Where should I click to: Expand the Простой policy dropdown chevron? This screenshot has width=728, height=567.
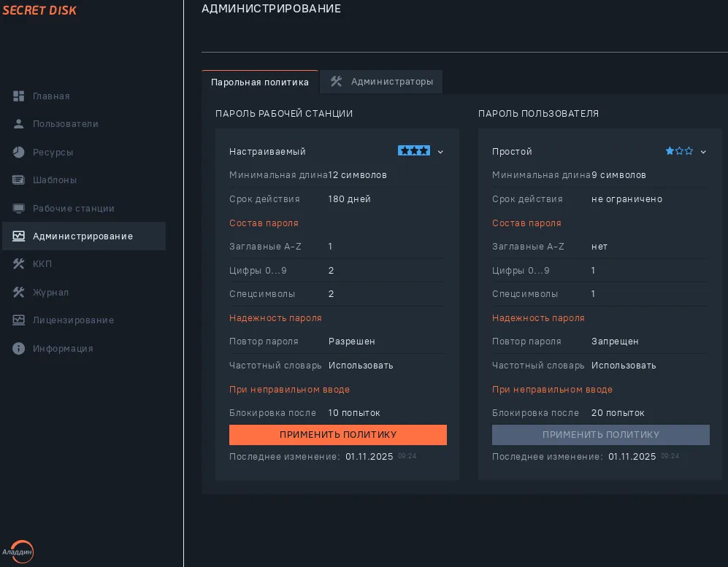(703, 152)
